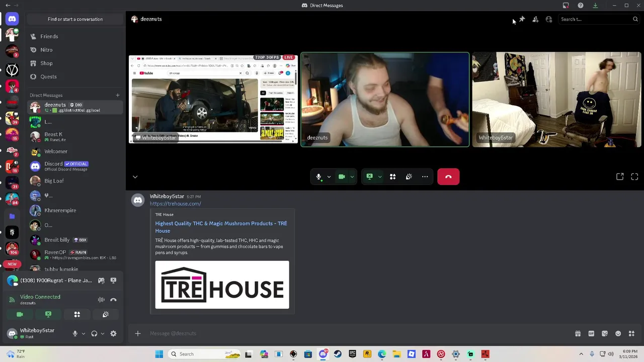644x362 pixels.
Task: Open Discord Help from the question mark icon
Action: (581, 6)
